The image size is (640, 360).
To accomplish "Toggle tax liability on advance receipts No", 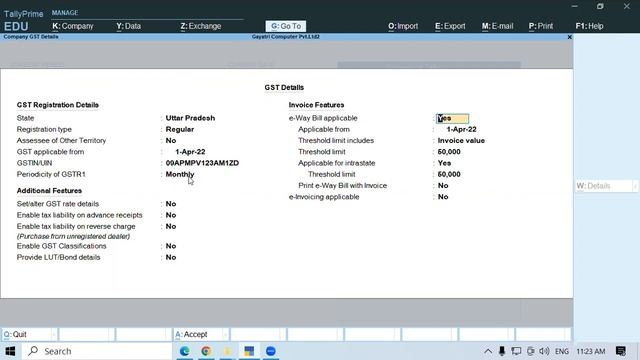I will [x=171, y=215].
